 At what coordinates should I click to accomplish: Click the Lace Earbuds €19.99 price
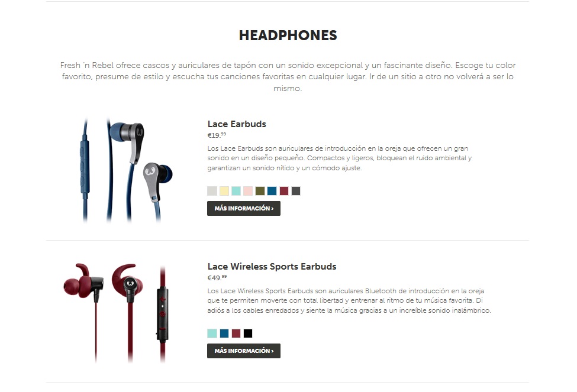coord(217,135)
